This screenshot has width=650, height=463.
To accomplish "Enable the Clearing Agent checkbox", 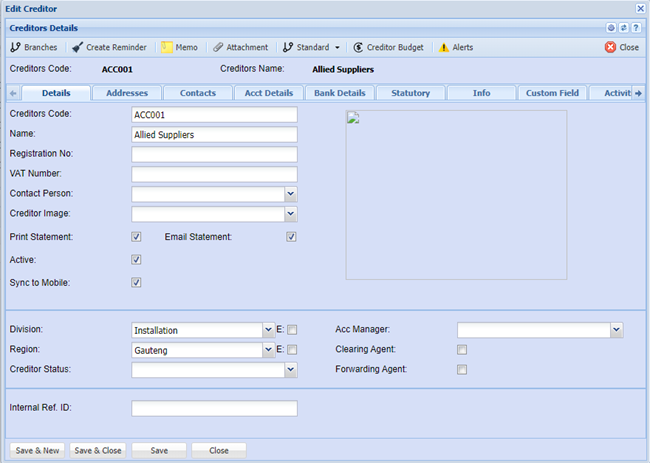I will point(462,349).
